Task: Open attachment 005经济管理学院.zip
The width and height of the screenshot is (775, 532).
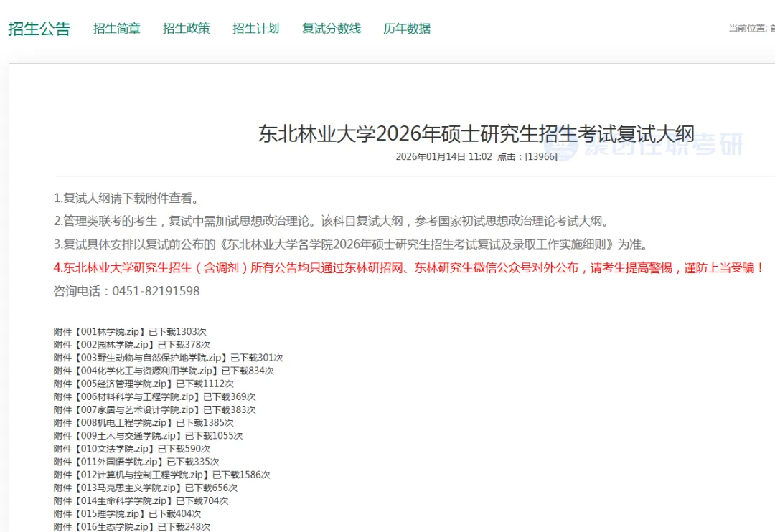Action: [x=123, y=384]
